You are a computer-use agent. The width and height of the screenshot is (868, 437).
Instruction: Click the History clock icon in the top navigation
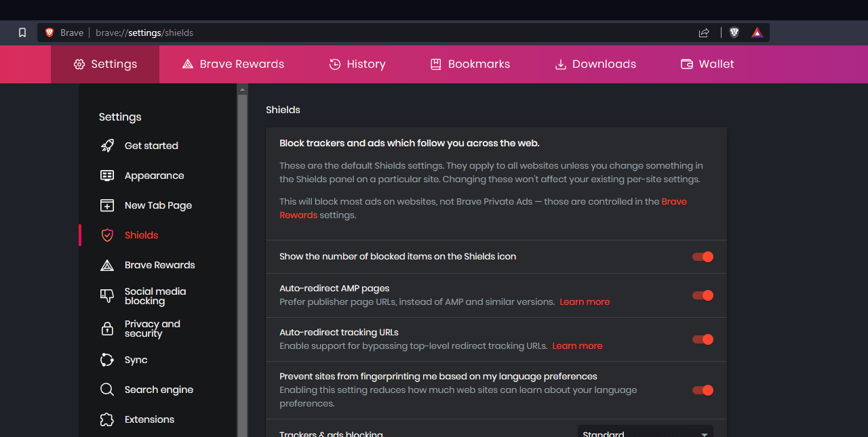[335, 64]
